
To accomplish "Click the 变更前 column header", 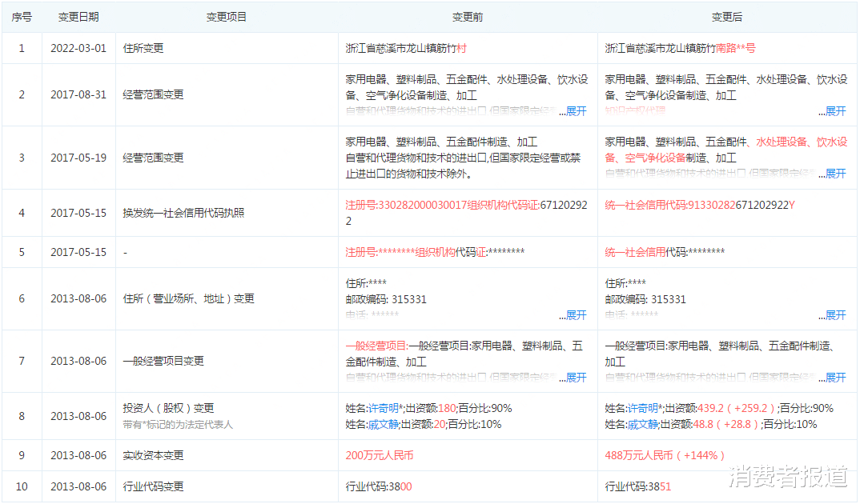I will 467,16.
